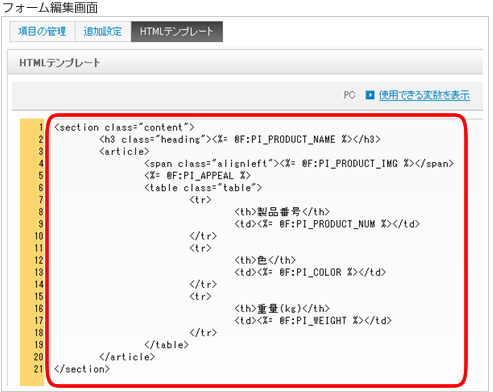The width and height of the screenshot is (493, 392).
Task: Click the PC label in the toolbar
Action: click(349, 95)
